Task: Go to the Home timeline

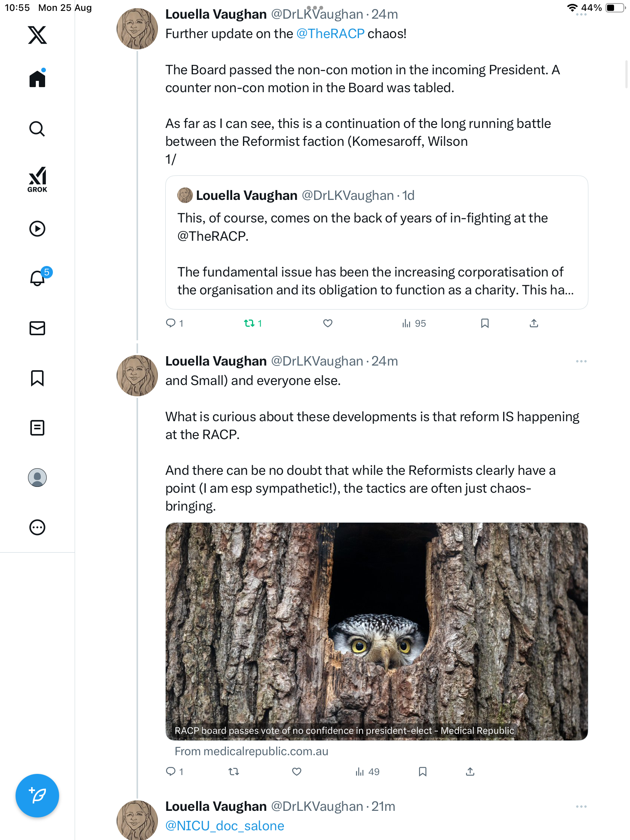Action: point(37,79)
